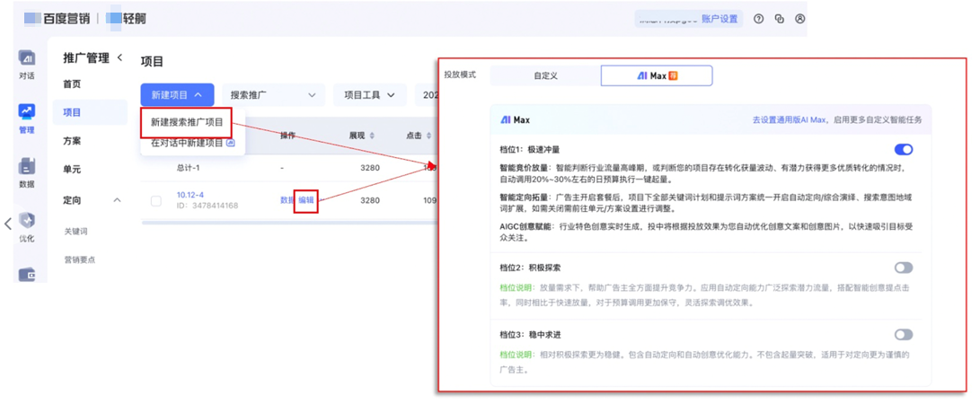
Task: Open the 搜索推广 dropdown
Action: 274,95
